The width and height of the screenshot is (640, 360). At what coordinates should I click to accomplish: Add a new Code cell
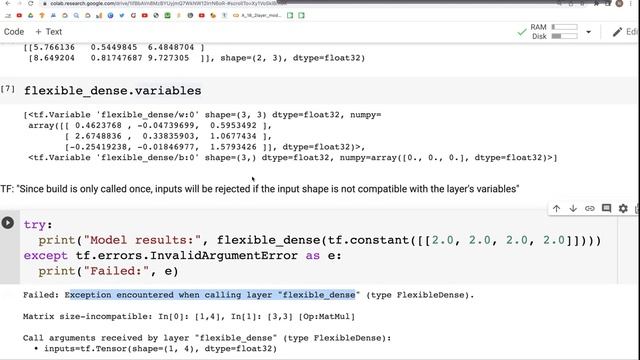pos(14,32)
